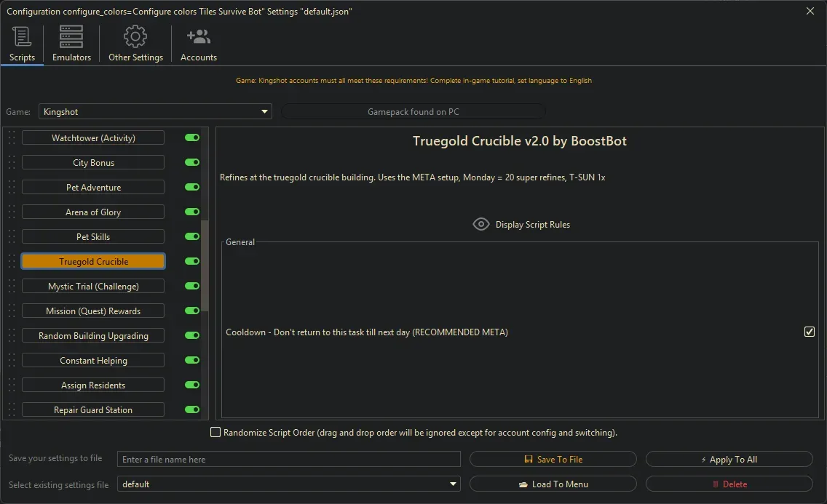
Task: Click the drag handle beside Watchtower (Activity)
Action: click(x=12, y=137)
